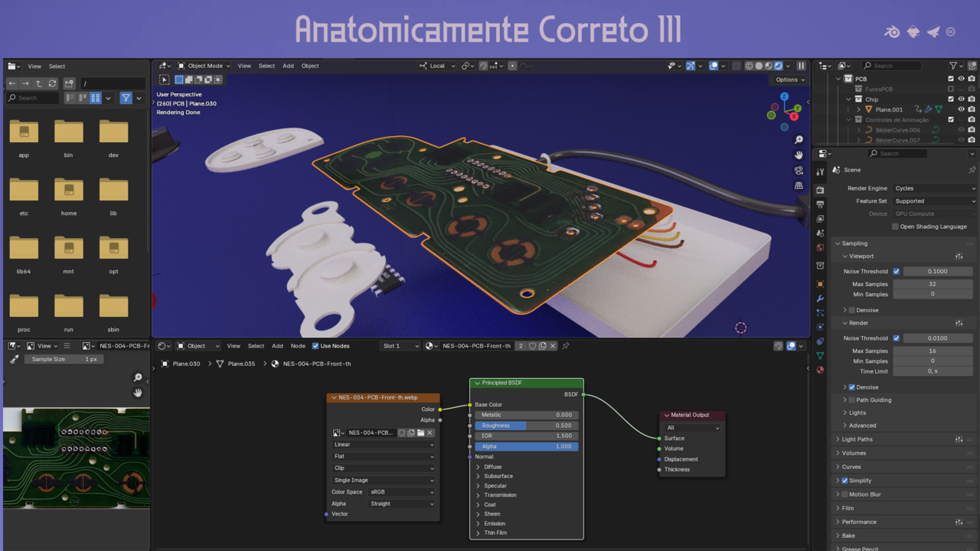Click the zoom magnifier in 3D viewport
Screen dimensions: 980x551
(x=799, y=140)
